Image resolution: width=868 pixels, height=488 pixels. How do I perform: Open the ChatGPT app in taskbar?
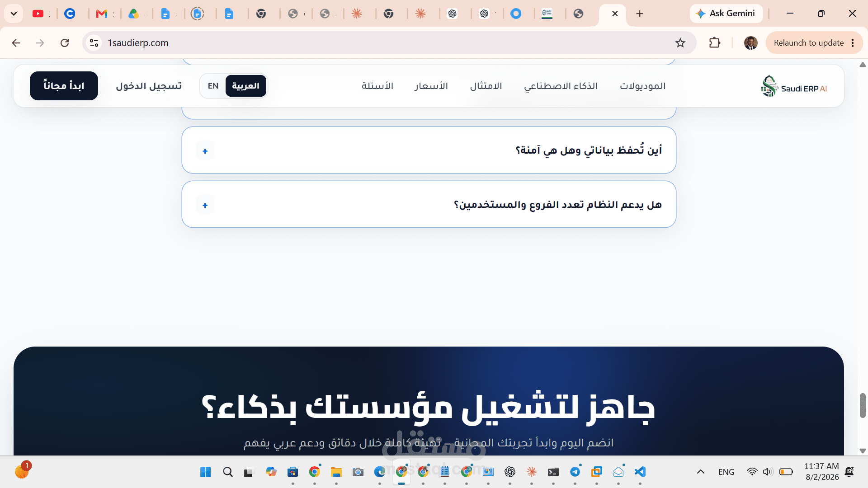tap(509, 472)
